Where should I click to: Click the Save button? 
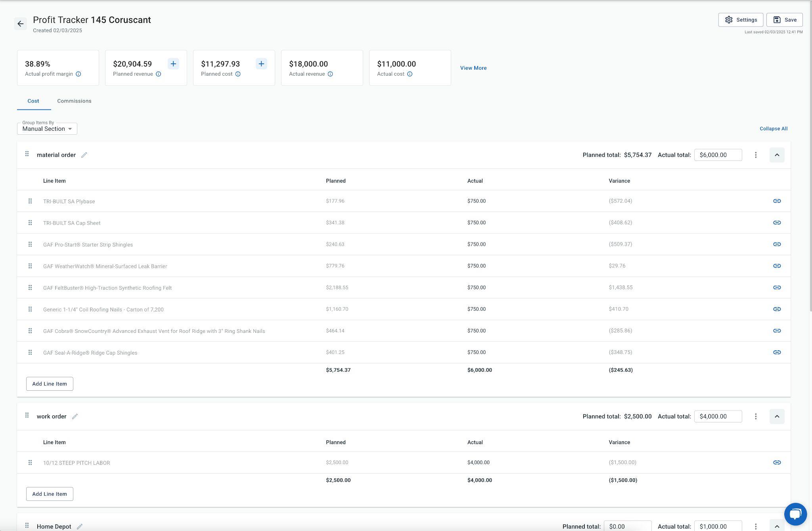click(784, 20)
